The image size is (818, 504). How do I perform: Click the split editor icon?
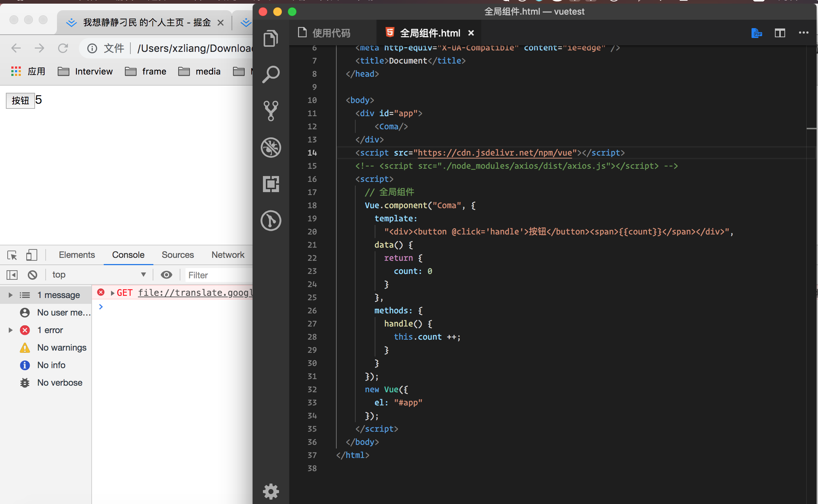click(780, 33)
